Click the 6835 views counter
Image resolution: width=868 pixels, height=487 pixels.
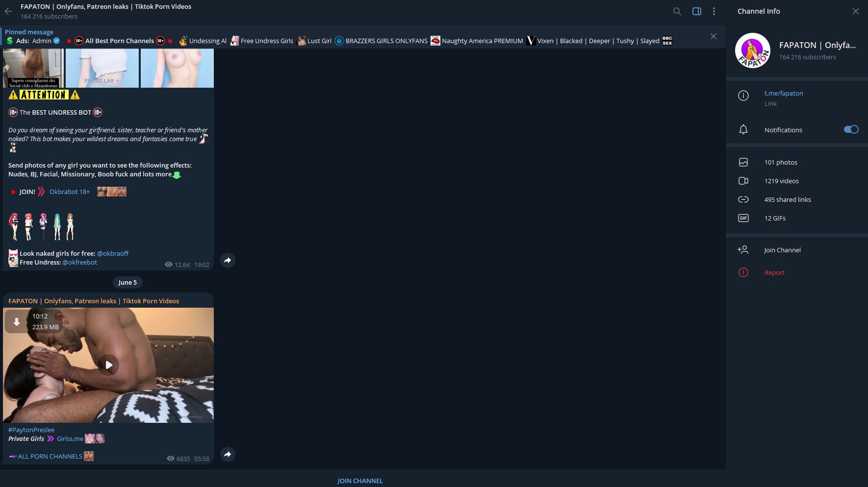click(x=179, y=459)
